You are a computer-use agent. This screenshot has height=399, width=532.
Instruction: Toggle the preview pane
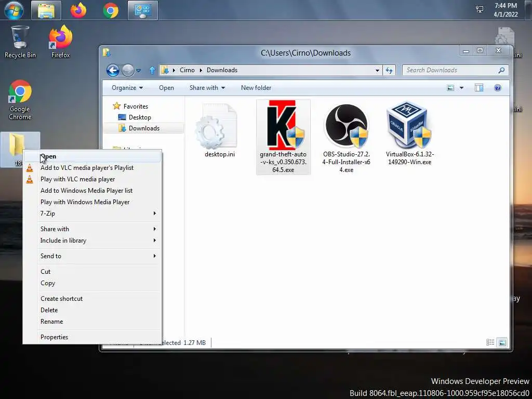478,88
